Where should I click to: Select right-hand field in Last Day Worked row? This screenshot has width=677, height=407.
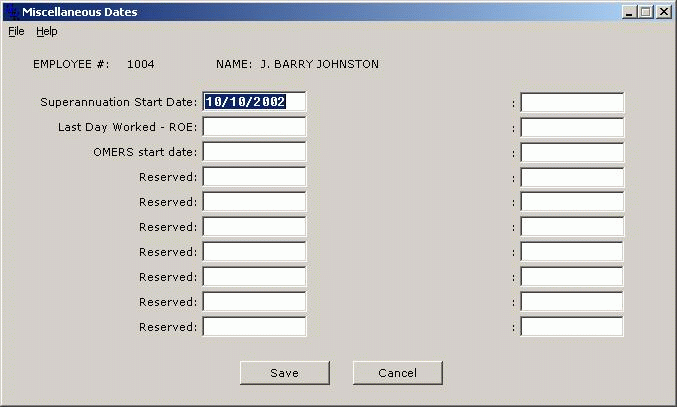coord(571,127)
